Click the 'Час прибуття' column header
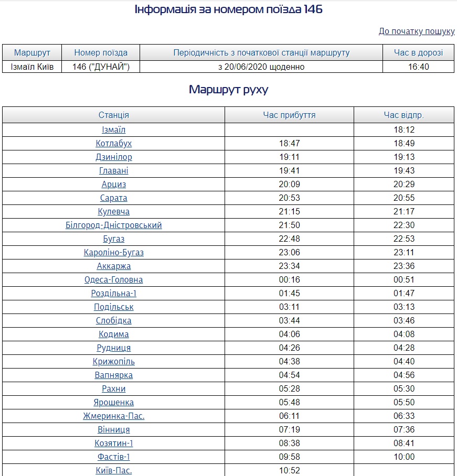This screenshot has width=457, height=476. coord(289,115)
